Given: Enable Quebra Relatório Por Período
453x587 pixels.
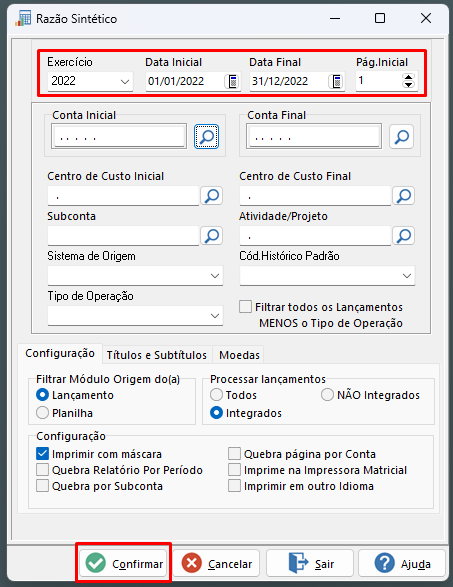Looking at the screenshot, I should pos(42,470).
